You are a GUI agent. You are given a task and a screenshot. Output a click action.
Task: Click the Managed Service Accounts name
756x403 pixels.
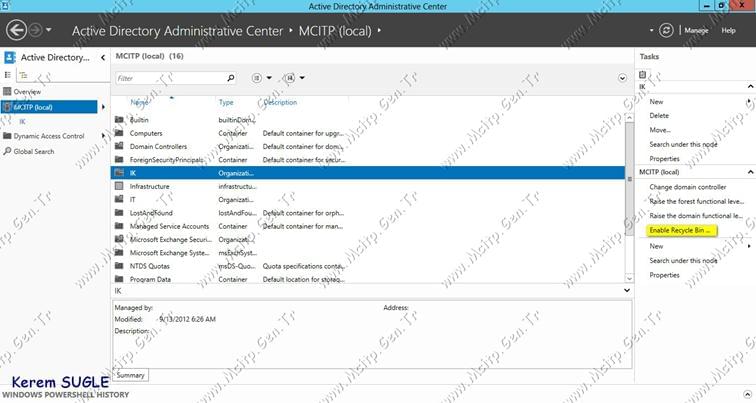169,226
